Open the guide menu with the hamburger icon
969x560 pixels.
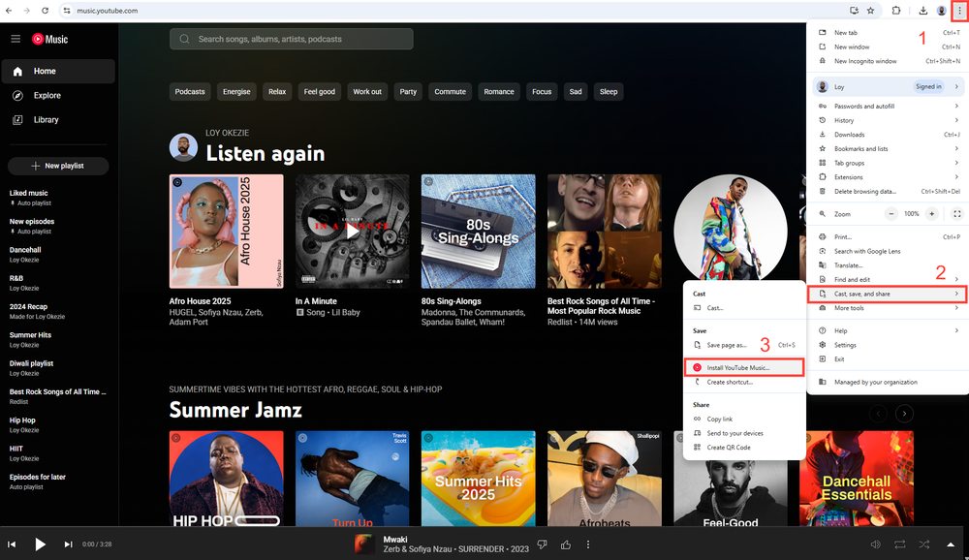coord(15,39)
